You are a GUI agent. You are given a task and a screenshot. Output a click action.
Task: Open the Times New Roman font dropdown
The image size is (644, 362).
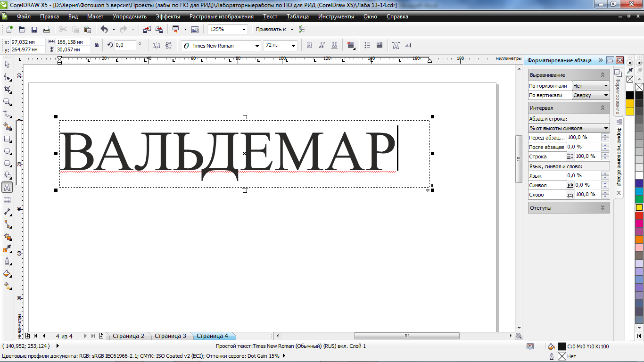(257, 46)
